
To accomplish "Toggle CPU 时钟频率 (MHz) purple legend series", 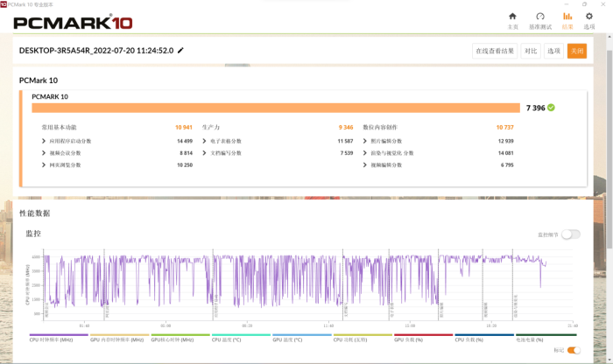I will (59, 338).
